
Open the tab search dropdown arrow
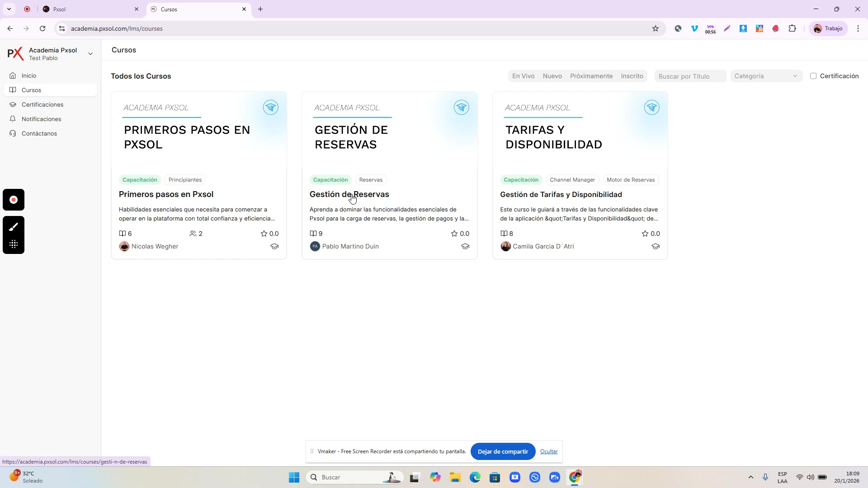(x=9, y=9)
